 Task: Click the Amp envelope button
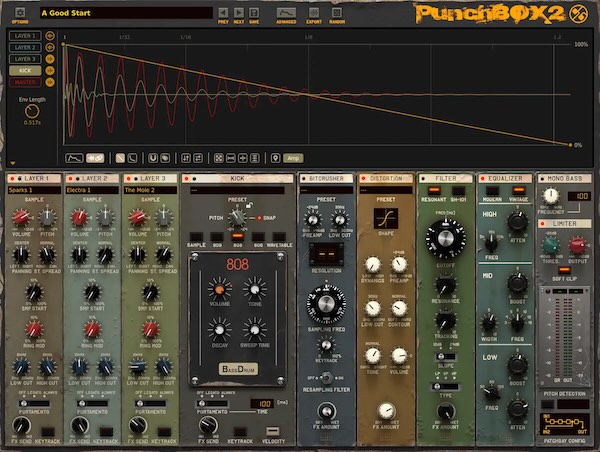293,158
